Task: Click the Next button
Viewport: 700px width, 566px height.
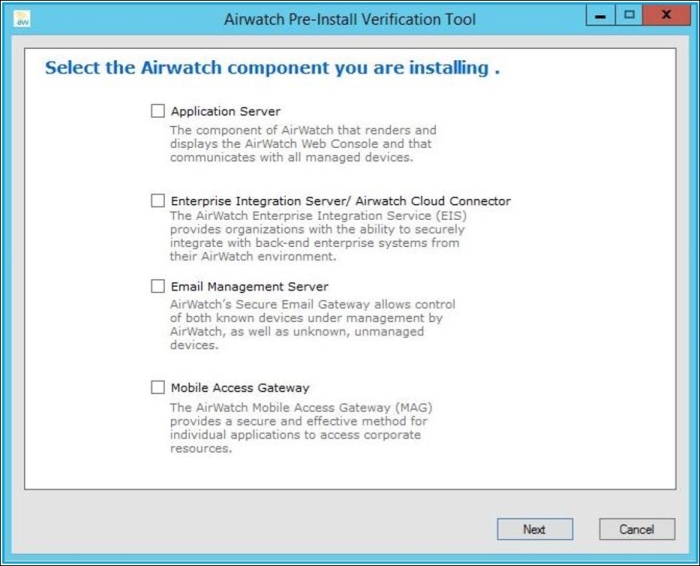Action: click(x=535, y=529)
